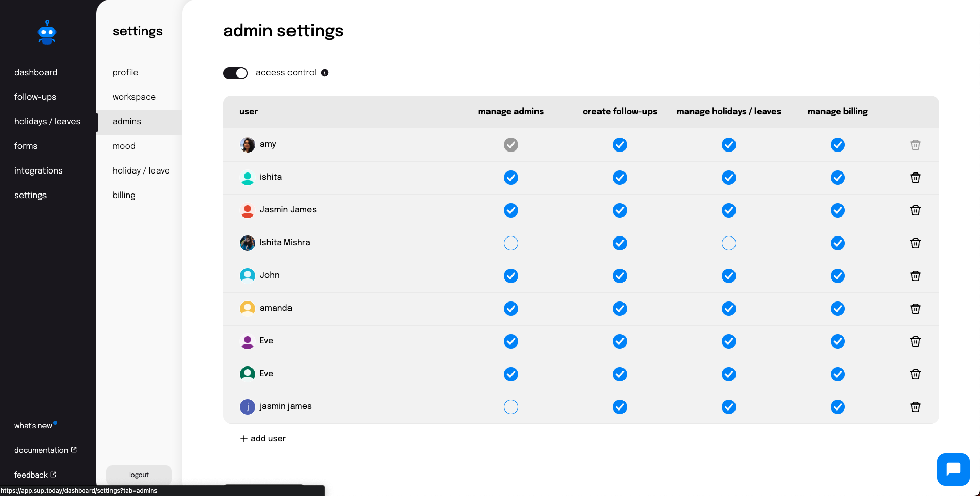Click trash icon in amanda row
980x496 pixels.
click(x=916, y=309)
